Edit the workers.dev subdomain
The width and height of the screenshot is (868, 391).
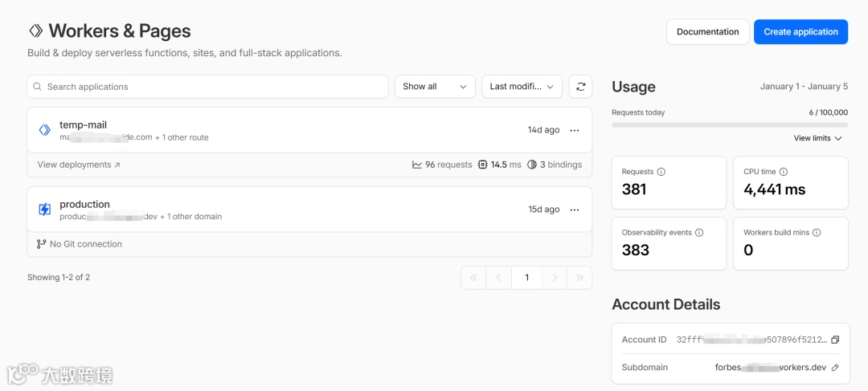tap(835, 368)
